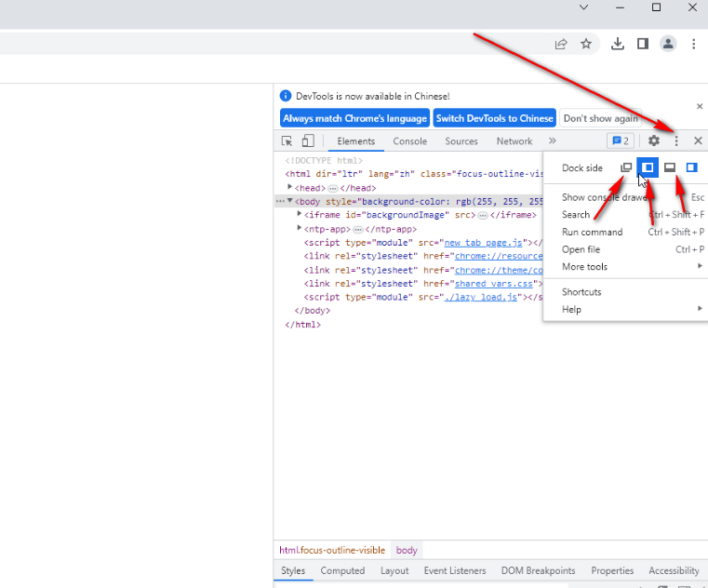The width and height of the screenshot is (708, 588).
Task: Expand the ntp-app element node
Action: point(300,228)
